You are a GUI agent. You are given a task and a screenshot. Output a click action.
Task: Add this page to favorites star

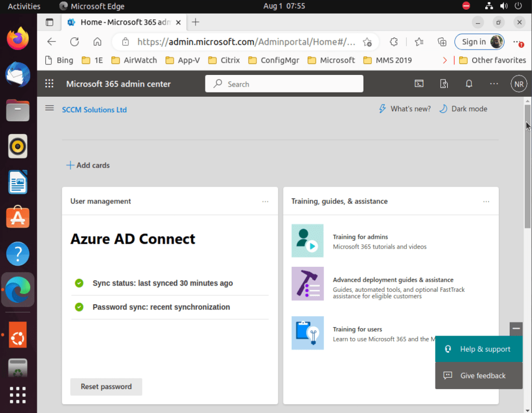[367, 42]
